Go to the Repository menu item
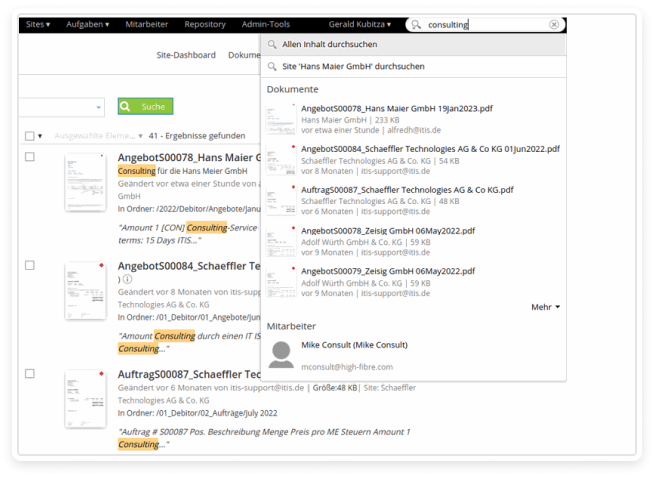654x477 pixels. pyautogui.click(x=204, y=23)
